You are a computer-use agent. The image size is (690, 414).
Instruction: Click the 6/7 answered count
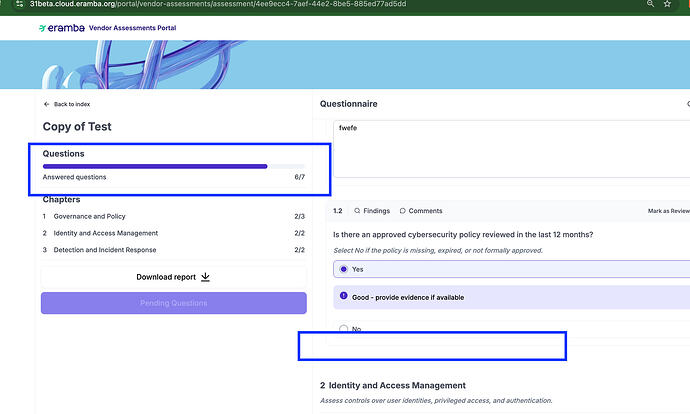(x=300, y=177)
